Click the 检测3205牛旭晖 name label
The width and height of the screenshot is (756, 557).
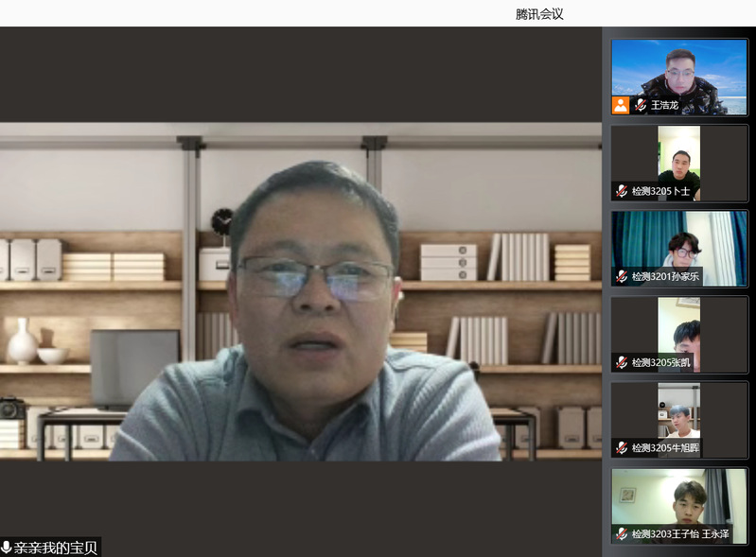(665, 448)
